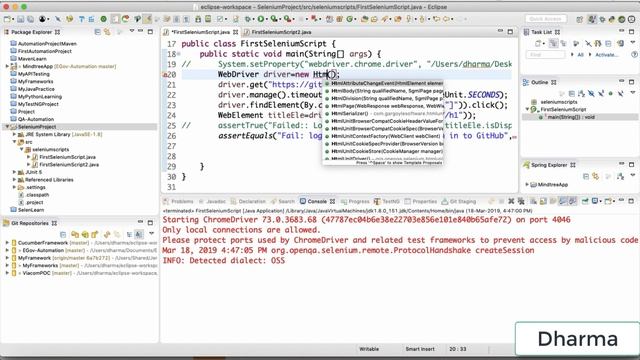
Task: Collapse FirstSeleniumScript class in Outline
Action: (x=527, y=109)
